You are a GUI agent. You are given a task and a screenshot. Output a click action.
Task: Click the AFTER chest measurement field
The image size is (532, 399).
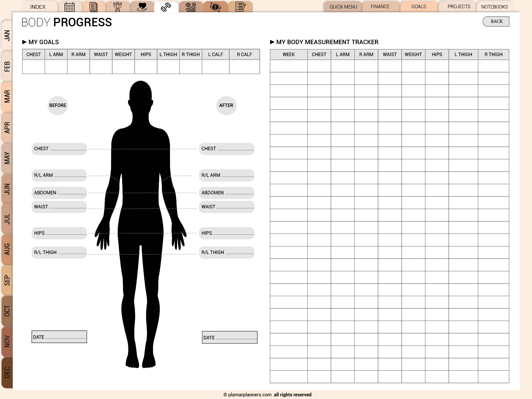(x=226, y=149)
